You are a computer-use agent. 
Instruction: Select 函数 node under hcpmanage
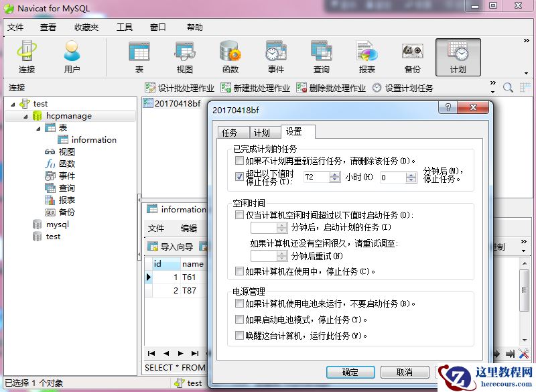point(60,164)
